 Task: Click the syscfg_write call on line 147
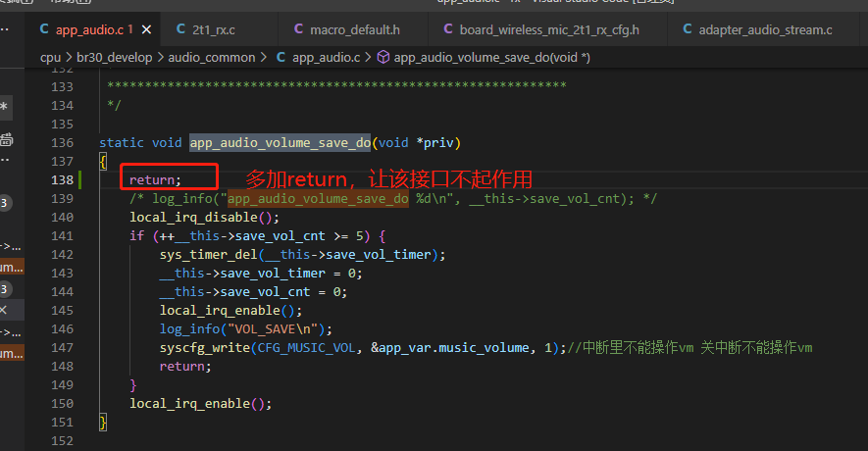(205, 347)
